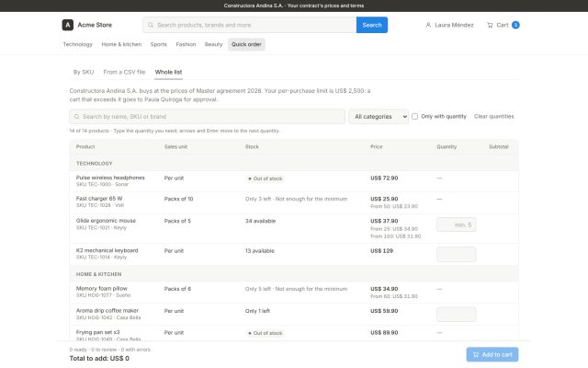The width and height of the screenshot is (588, 368).
Task: Click the 34 available stock text
Action: point(260,221)
